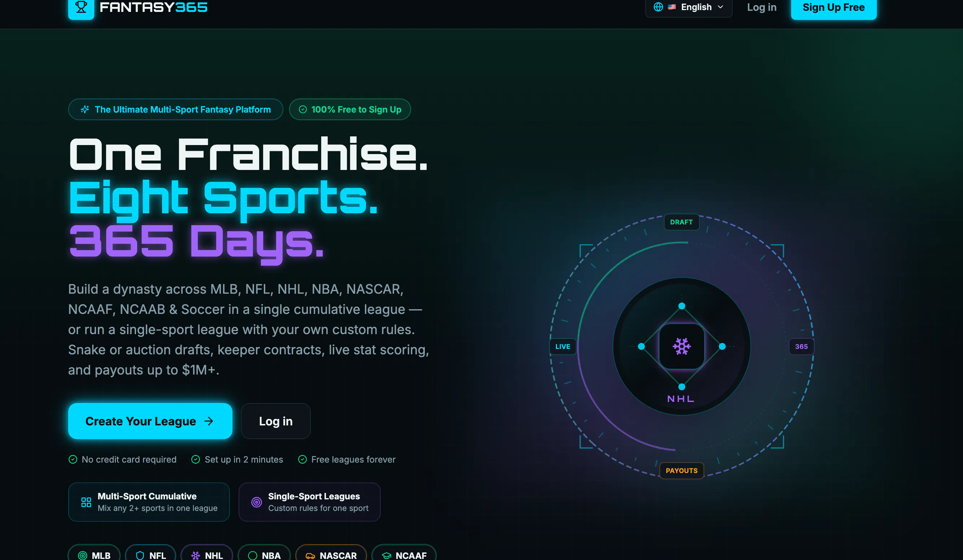963x560 pixels.
Task: Click the NBA circle icon
Action: [253, 555]
